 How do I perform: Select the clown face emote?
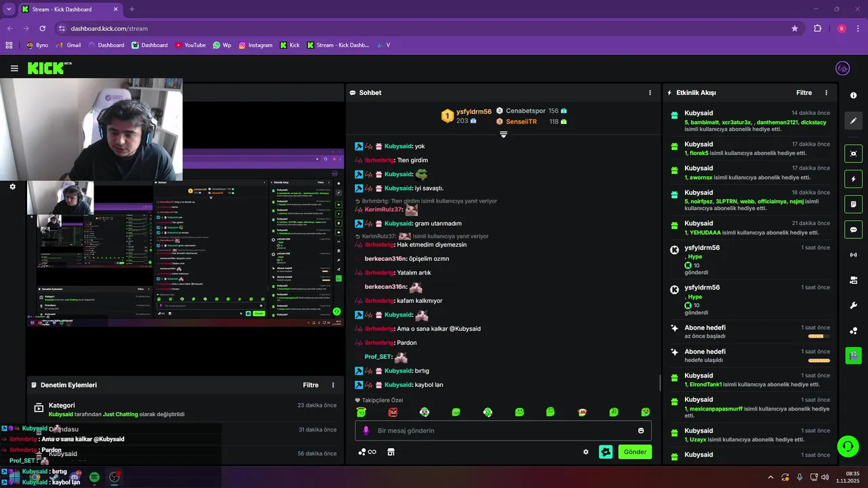coord(425,412)
